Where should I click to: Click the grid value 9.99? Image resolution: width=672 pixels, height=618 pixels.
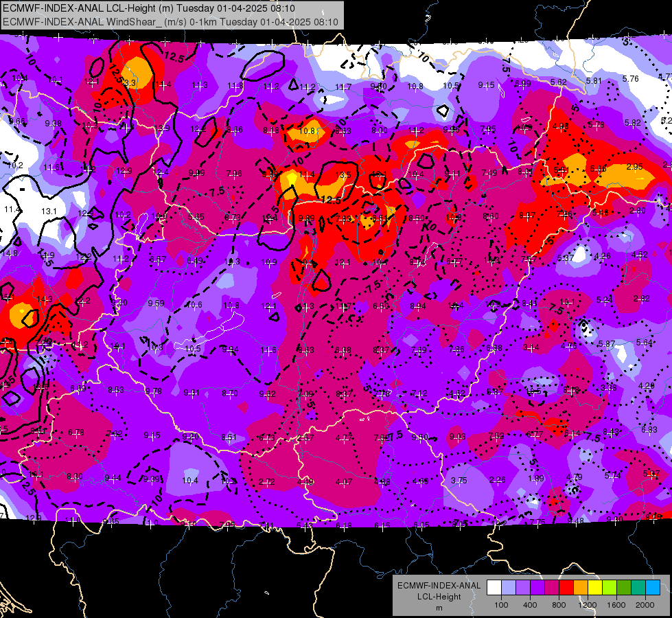(197, 173)
